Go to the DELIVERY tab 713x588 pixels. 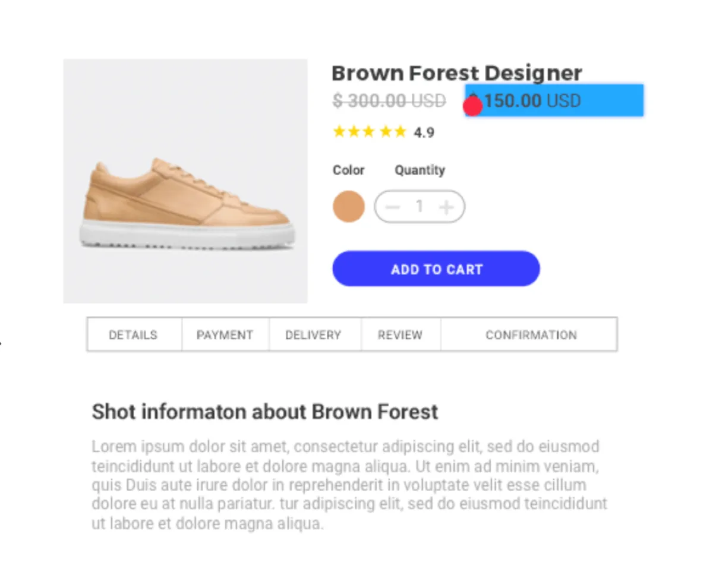(313, 335)
